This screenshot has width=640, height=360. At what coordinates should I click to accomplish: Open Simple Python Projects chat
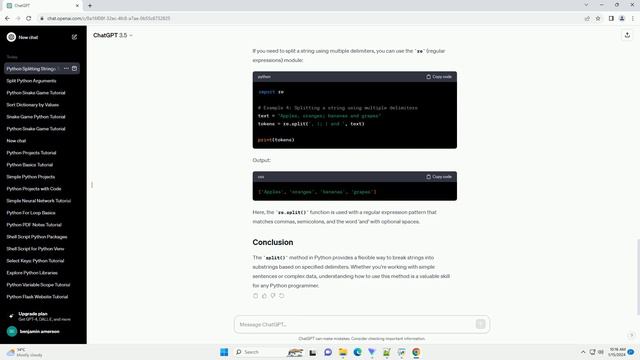coord(31,177)
